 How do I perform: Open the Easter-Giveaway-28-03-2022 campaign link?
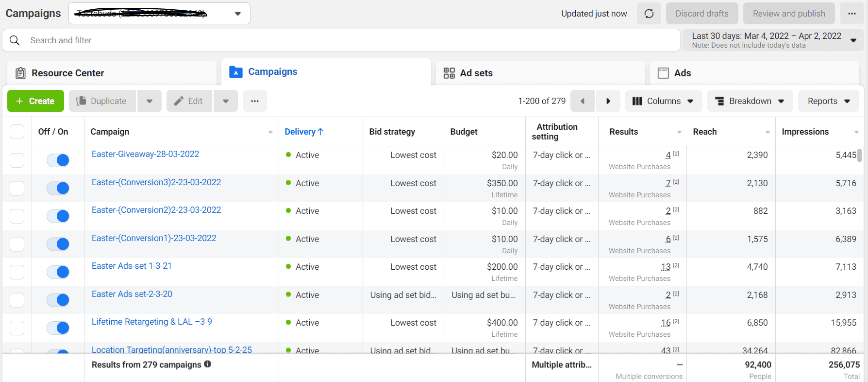pyautogui.click(x=146, y=154)
